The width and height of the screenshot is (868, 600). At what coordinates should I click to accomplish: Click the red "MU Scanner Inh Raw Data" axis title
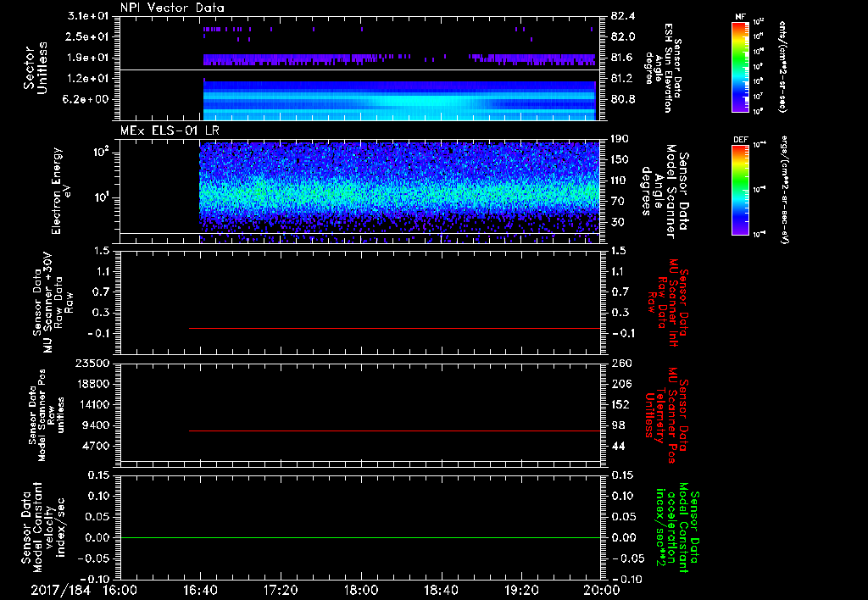point(667,303)
